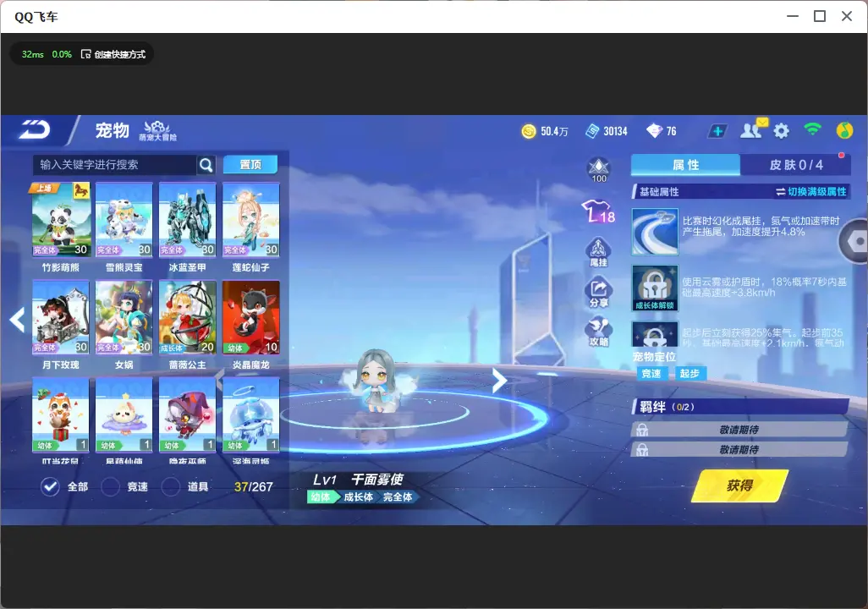Image resolution: width=868 pixels, height=609 pixels.
Task: Open the settings gear icon
Action: coord(781,131)
